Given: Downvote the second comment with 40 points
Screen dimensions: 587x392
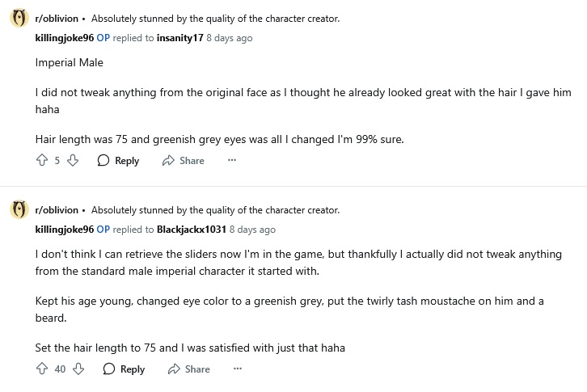Looking at the screenshot, I should [78, 369].
